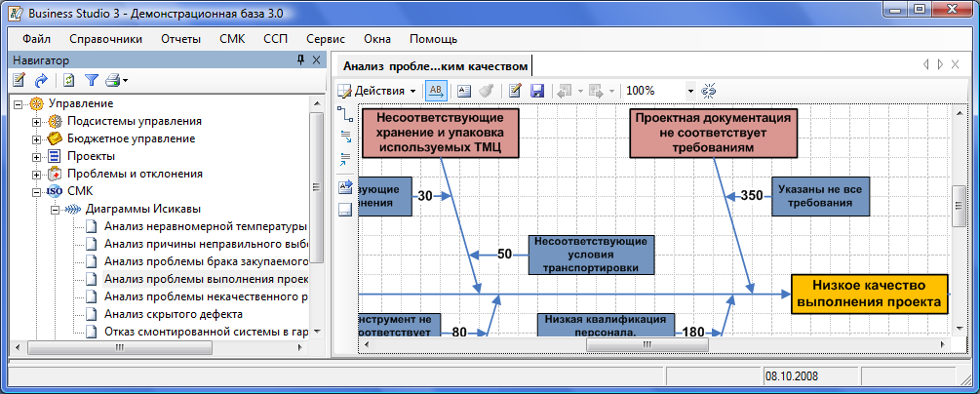The height and width of the screenshot is (394, 980).
Task: Expand the Проекты tree node
Action: [x=37, y=156]
